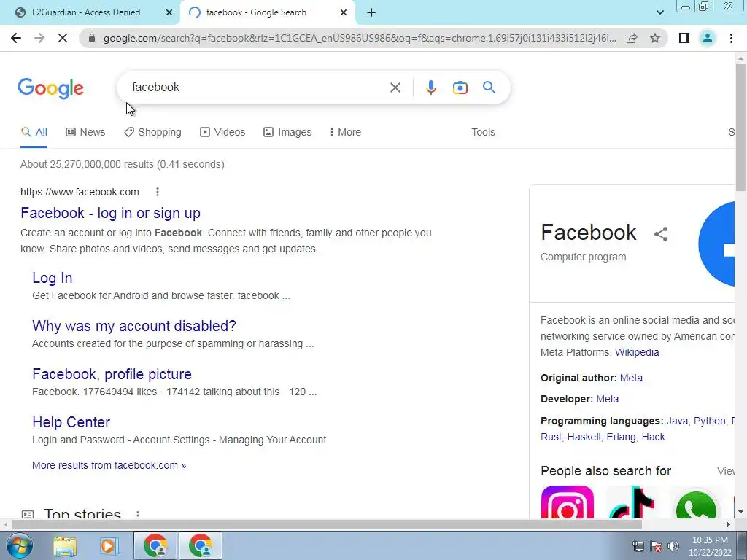The height and width of the screenshot is (560, 747).
Task: Switch to the Videos tab
Action: (x=222, y=132)
